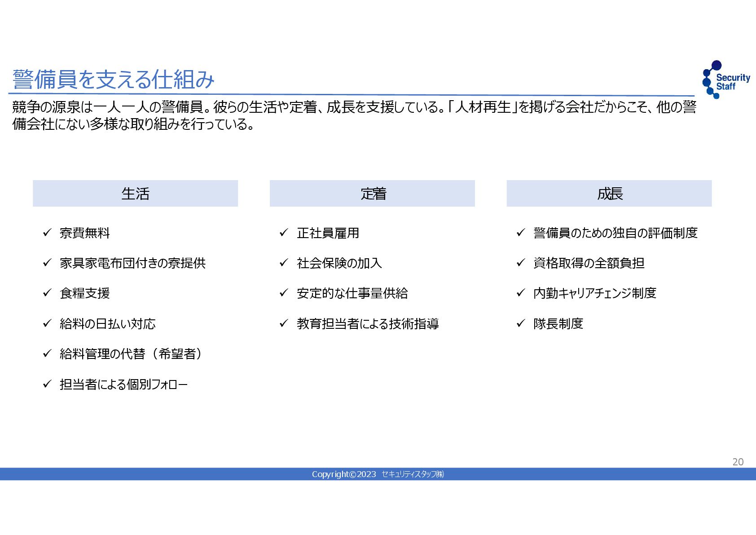
Task: Click the text 給料管理の代替（希望者）
Action: click(131, 354)
